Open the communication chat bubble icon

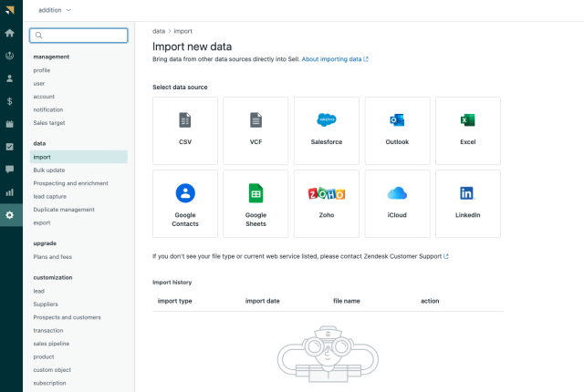10,170
